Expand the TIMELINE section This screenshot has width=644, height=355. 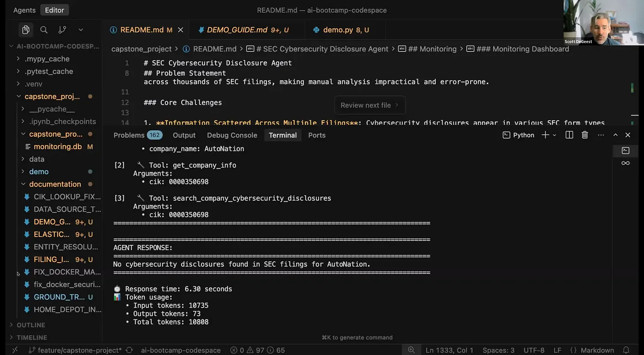tap(32, 337)
